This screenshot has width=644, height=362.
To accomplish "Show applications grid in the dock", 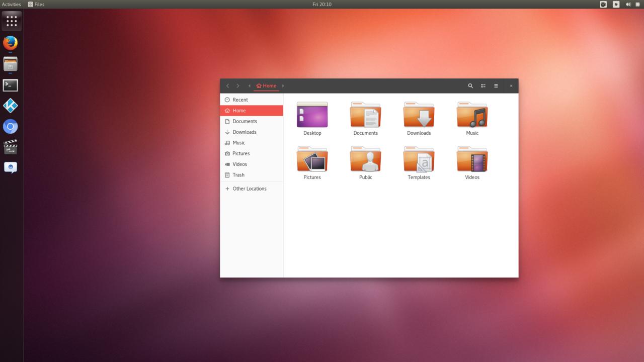I will pos(11,21).
